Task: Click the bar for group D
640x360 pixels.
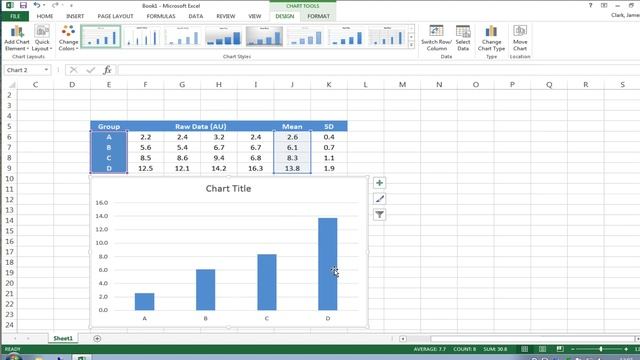Action: point(328,264)
